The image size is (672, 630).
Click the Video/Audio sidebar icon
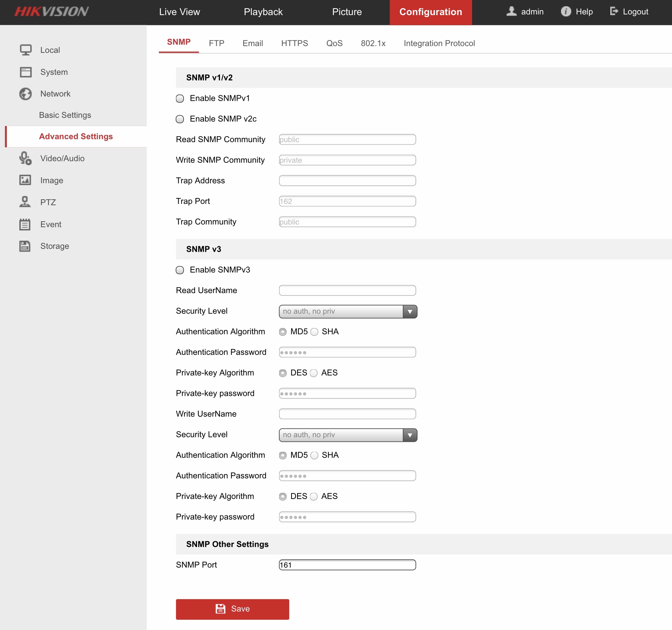[x=25, y=159]
